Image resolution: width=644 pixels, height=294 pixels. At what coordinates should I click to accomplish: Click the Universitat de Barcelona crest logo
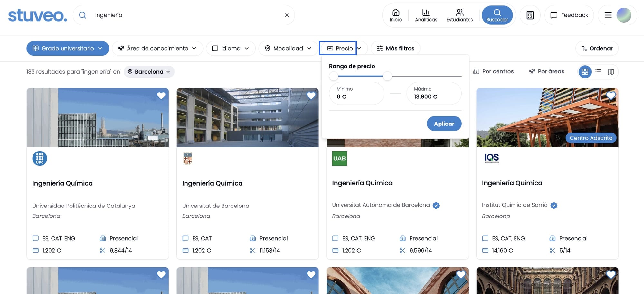click(x=188, y=158)
